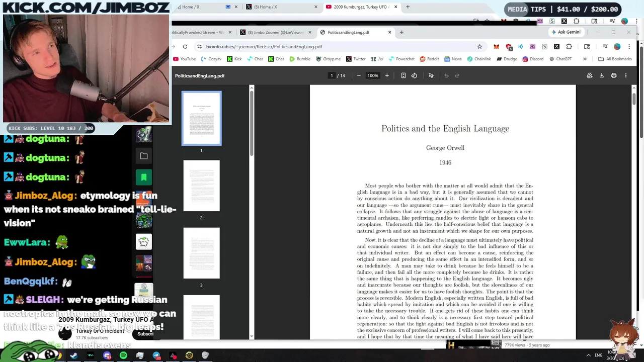Select page 3 thumbnail
This screenshot has width=644, height=362.
click(201, 253)
